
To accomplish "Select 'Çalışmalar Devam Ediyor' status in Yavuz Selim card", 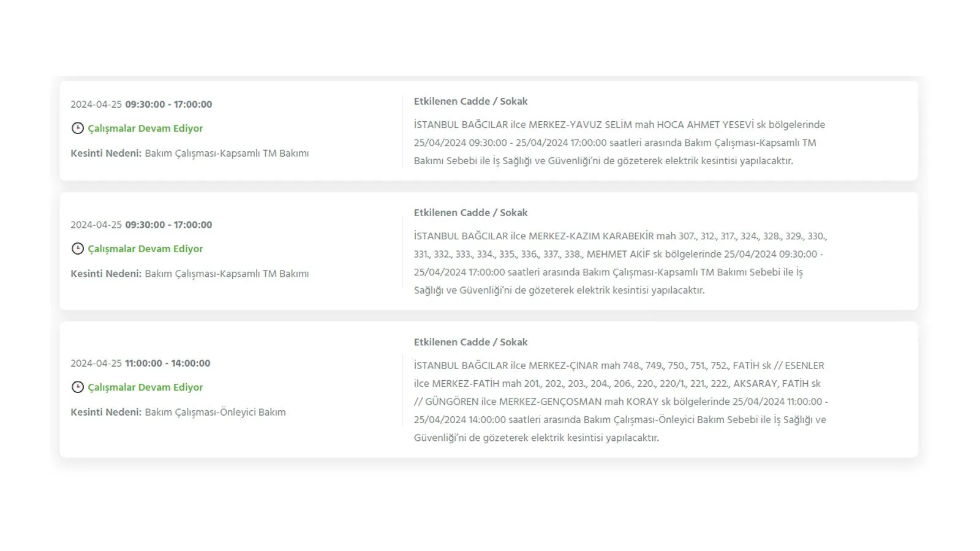I will coord(145,129).
